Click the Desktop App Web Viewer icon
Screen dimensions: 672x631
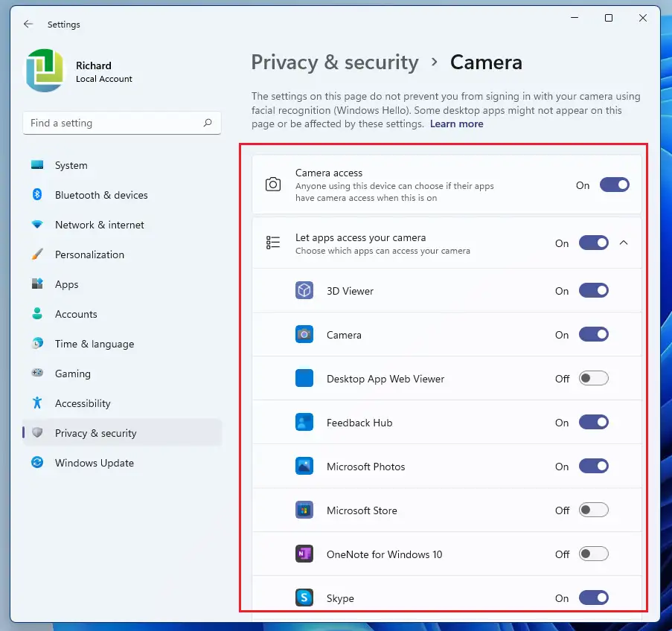(x=304, y=378)
